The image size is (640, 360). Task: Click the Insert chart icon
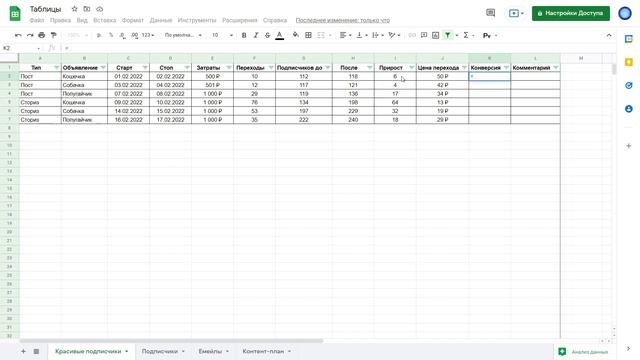pos(436,36)
